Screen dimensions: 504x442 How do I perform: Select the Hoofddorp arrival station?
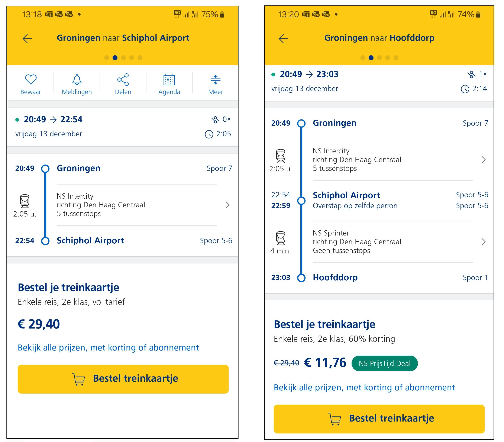tap(335, 278)
